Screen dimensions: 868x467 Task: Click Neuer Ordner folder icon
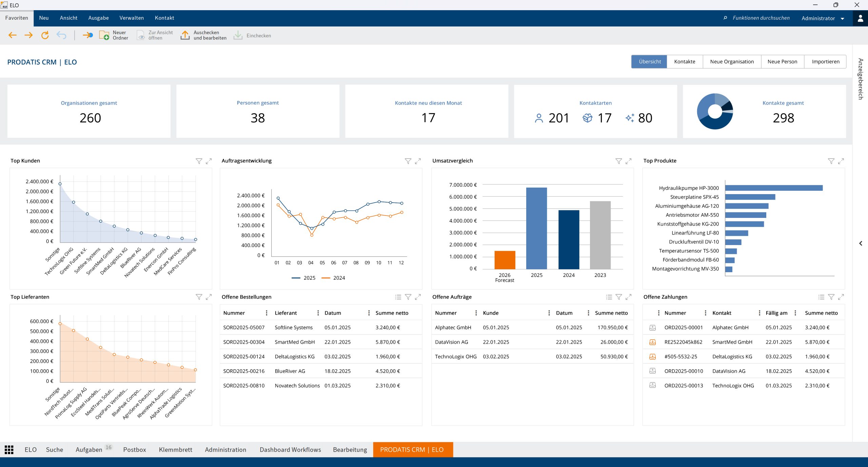(104, 35)
